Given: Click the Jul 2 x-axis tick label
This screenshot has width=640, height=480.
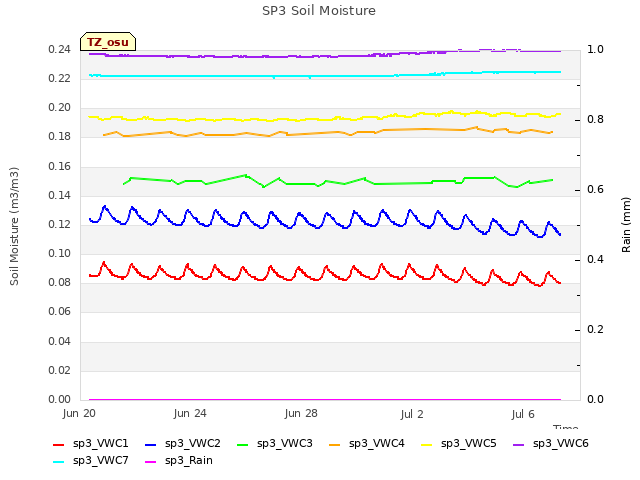Looking at the screenshot, I should pos(412,414).
